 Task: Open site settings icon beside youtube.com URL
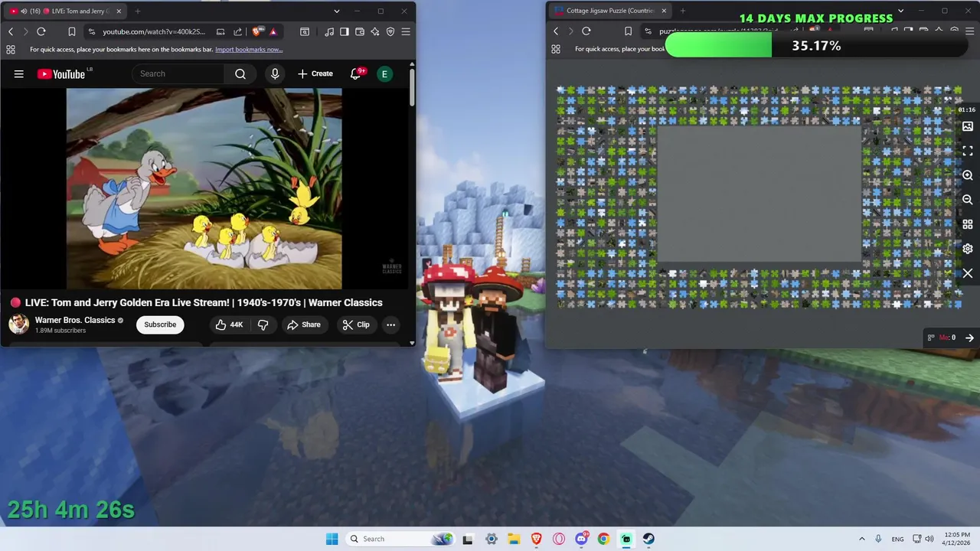(x=92, y=31)
